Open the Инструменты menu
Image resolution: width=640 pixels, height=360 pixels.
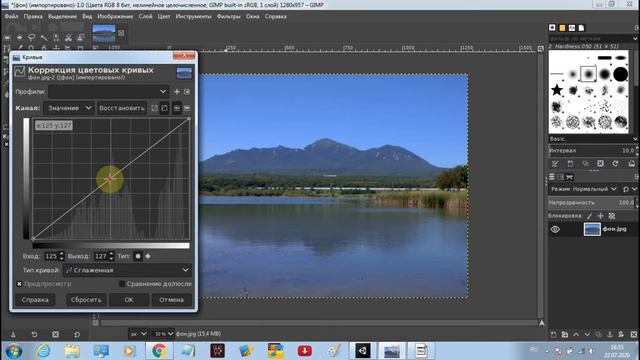[193, 16]
